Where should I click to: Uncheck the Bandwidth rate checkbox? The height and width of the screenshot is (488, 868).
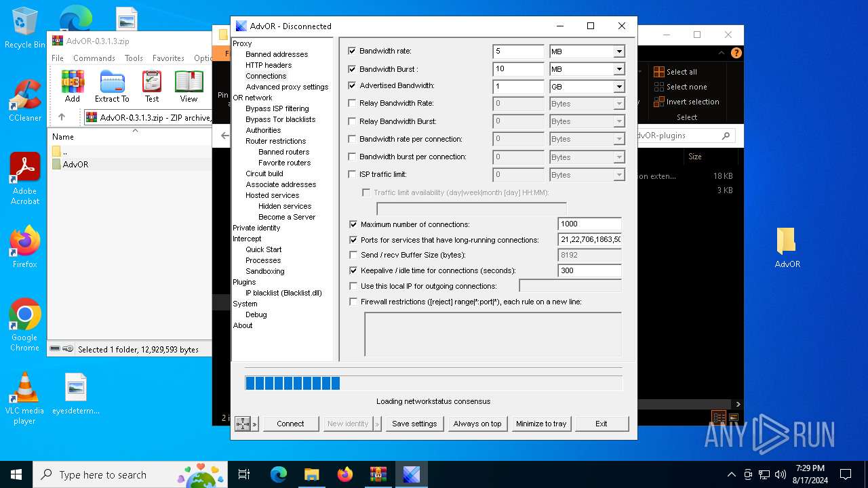point(352,51)
